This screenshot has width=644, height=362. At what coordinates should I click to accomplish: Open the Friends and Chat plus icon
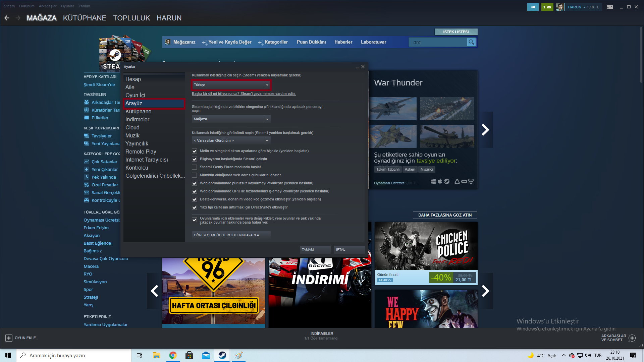click(x=632, y=338)
